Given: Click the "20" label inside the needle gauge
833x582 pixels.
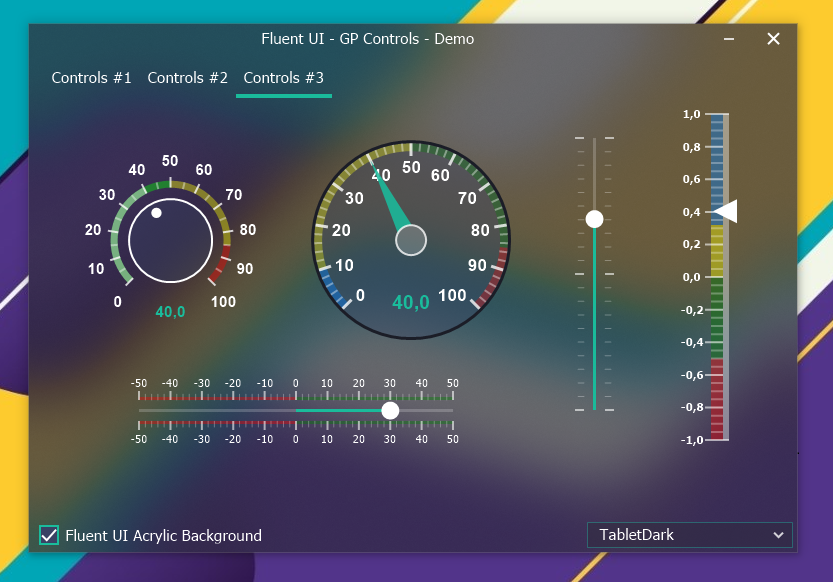Looking at the screenshot, I should coord(341,230).
